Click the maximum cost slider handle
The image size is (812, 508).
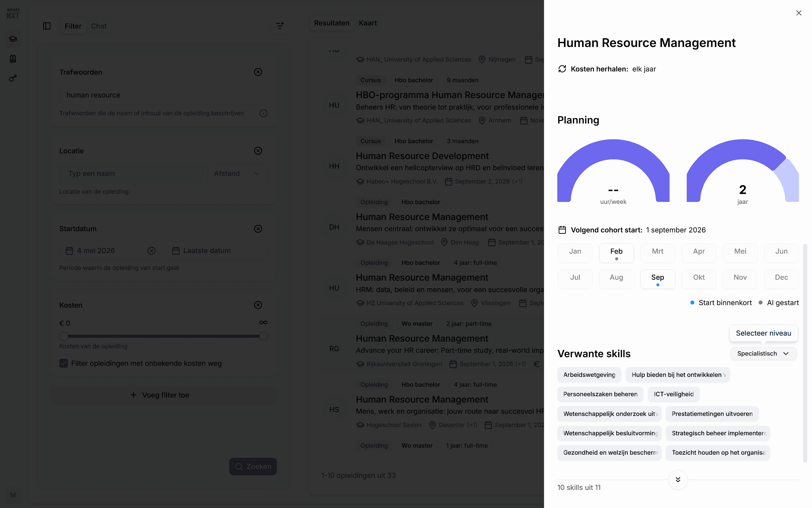pyautogui.click(x=263, y=336)
